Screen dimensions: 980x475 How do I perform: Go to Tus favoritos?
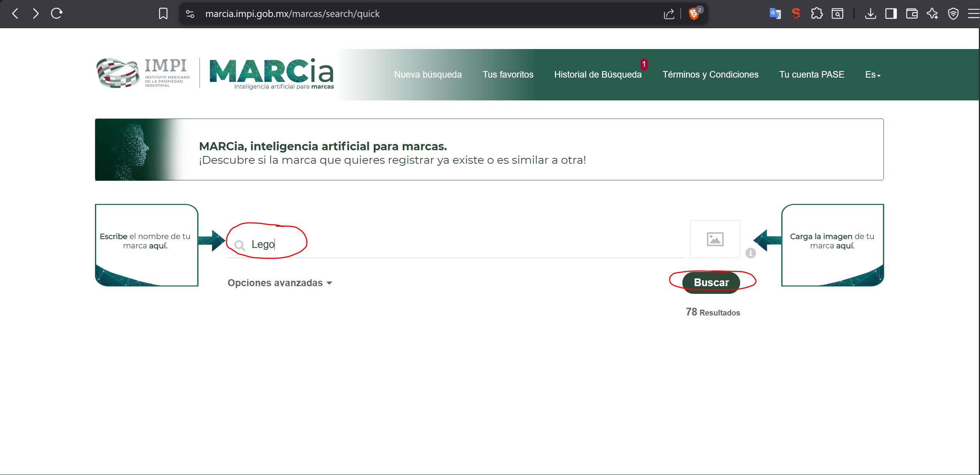[508, 75]
